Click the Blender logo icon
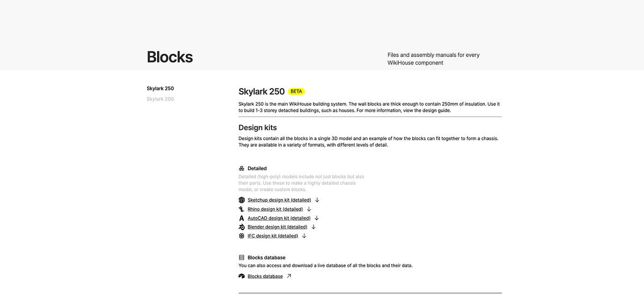The image size is (644, 298). [241, 227]
